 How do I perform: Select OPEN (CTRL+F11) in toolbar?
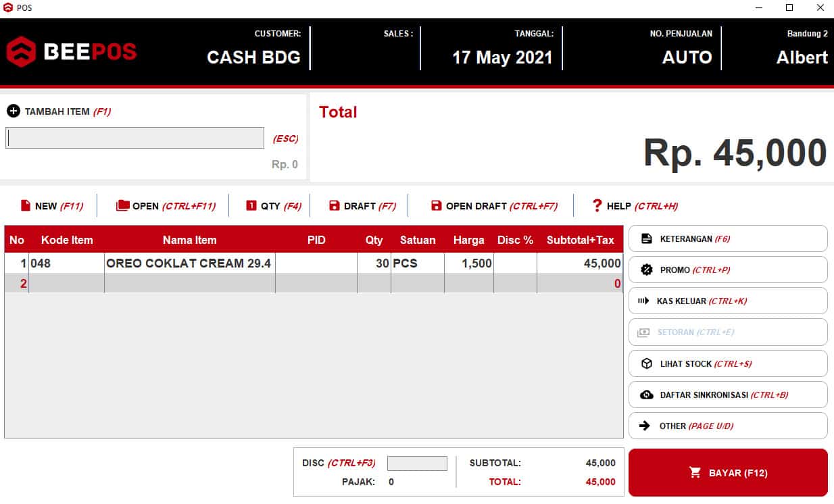pyautogui.click(x=166, y=205)
